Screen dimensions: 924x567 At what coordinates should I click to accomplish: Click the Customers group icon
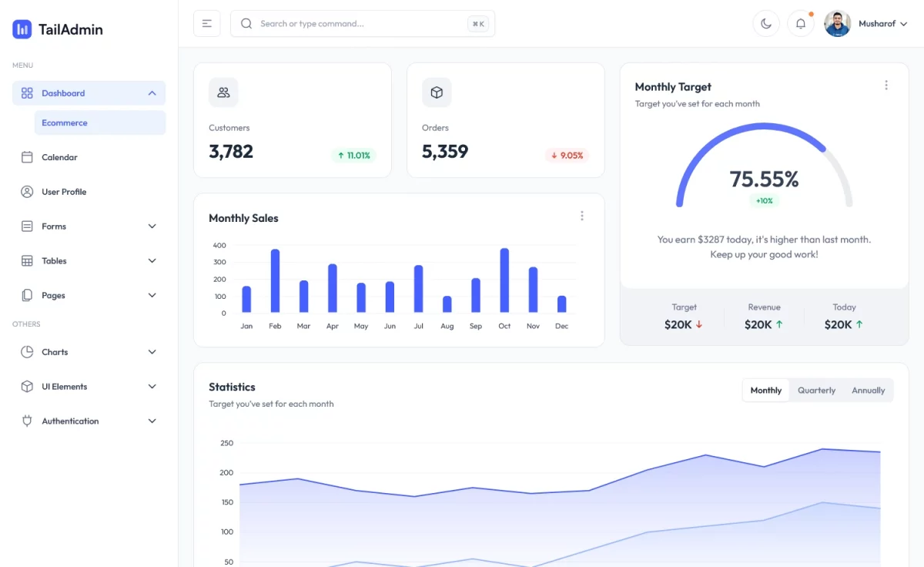pos(223,92)
